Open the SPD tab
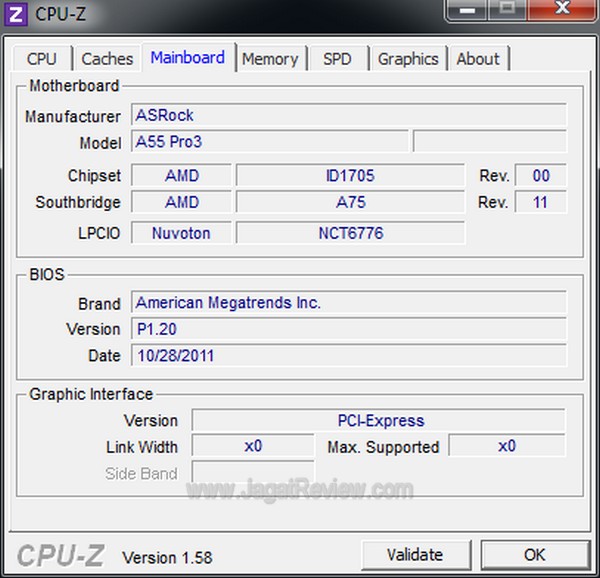Image resolution: width=600 pixels, height=578 pixels. coord(337,59)
